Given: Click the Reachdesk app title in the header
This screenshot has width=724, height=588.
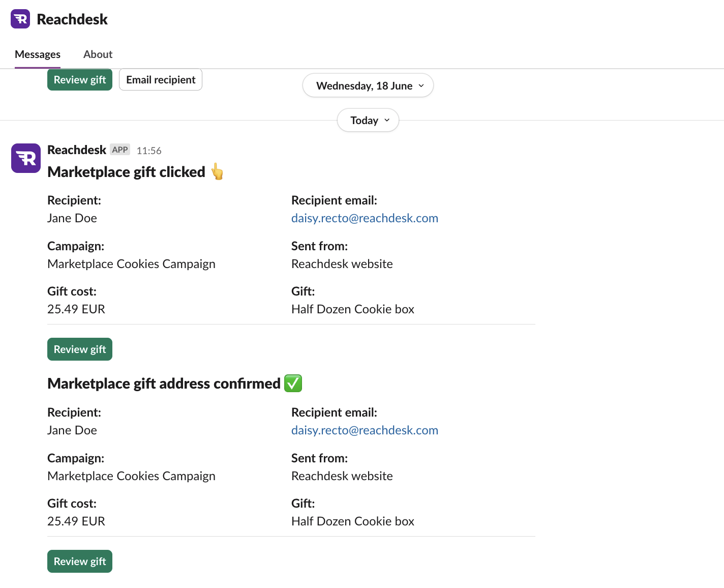Looking at the screenshot, I should click(x=72, y=19).
